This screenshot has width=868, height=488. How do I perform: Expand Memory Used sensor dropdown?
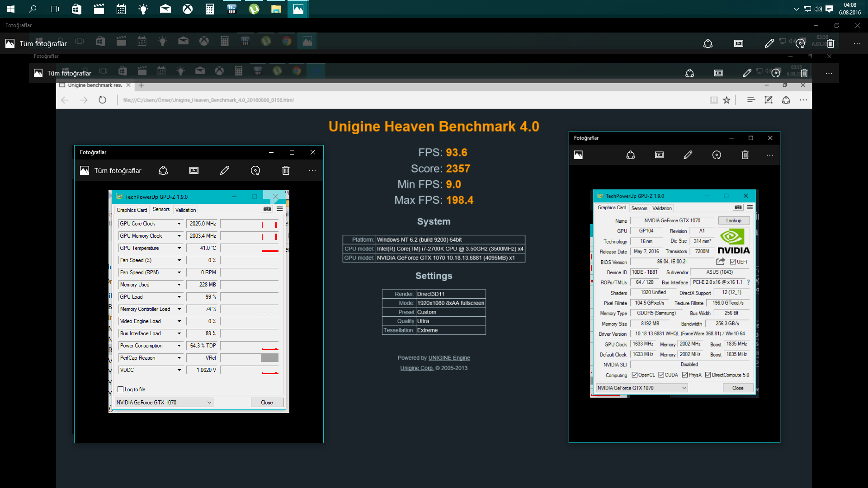(x=179, y=285)
